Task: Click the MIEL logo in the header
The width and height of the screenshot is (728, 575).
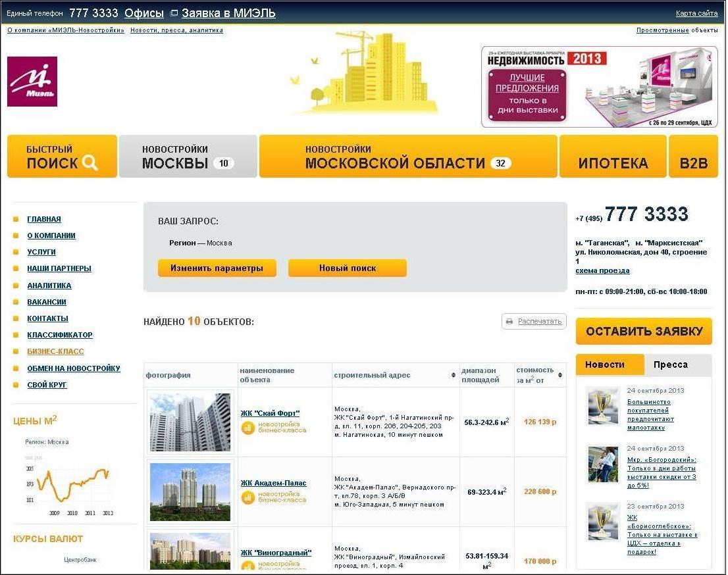Action: pos(32,82)
